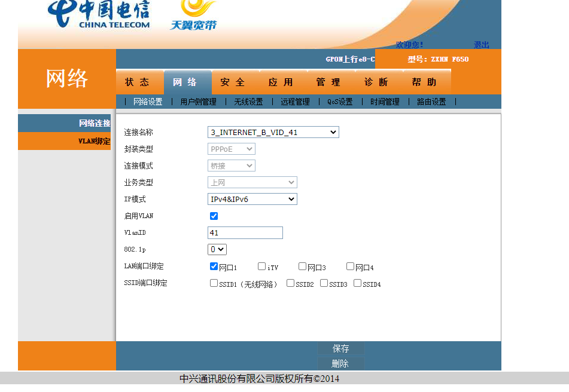569x392 pixels.
Task: Open 用户侧管理 submenu
Action: pos(198,102)
